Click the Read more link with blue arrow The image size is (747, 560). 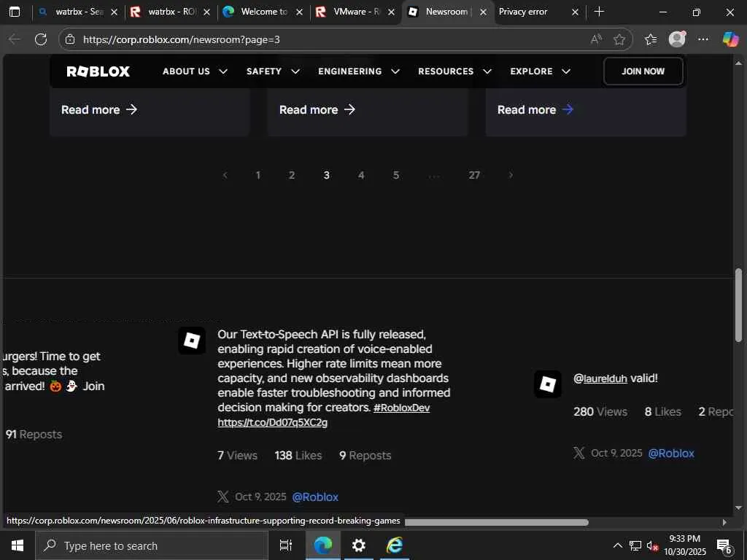[535, 110]
